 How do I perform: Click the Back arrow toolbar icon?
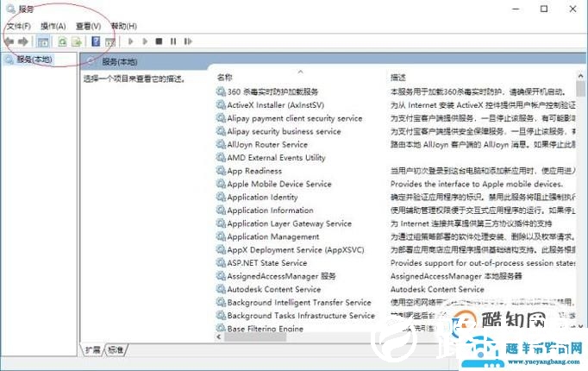pos(9,41)
